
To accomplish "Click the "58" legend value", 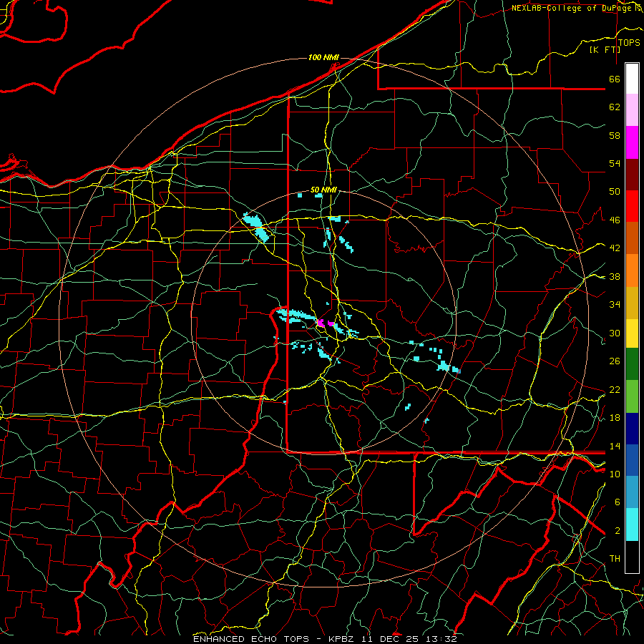I will (615, 135).
